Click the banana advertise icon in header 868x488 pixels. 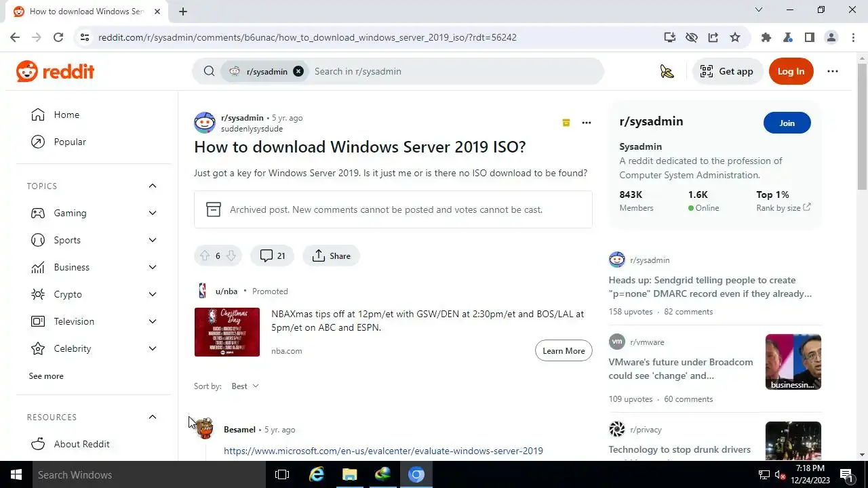click(667, 71)
